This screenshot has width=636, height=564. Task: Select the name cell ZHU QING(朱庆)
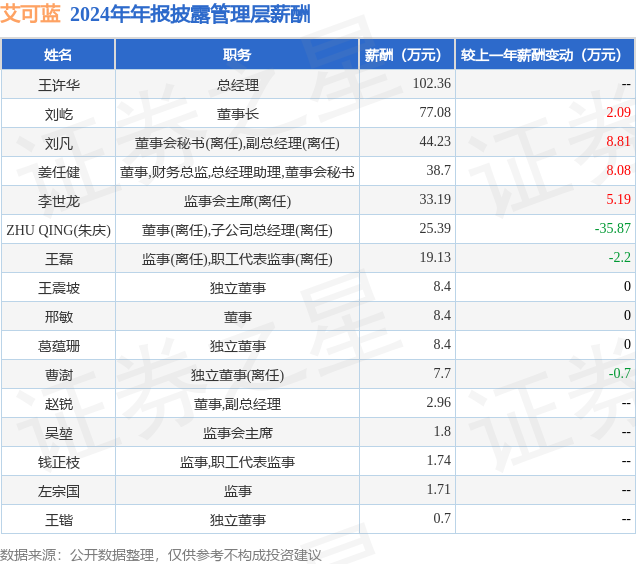[x=58, y=230]
